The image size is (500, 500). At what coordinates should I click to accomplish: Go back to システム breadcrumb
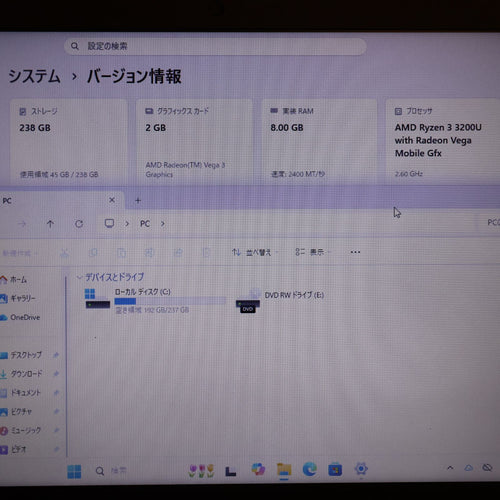coord(34,76)
